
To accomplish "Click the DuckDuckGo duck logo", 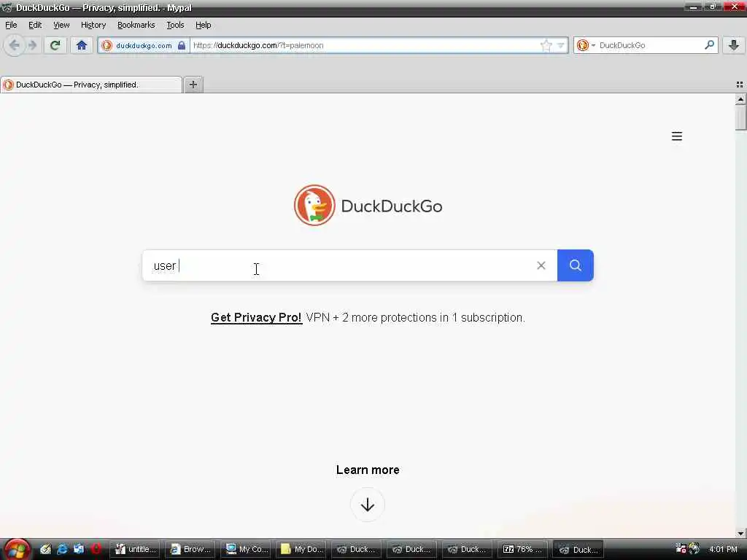I will pyautogui.click(x=314, y=205).
